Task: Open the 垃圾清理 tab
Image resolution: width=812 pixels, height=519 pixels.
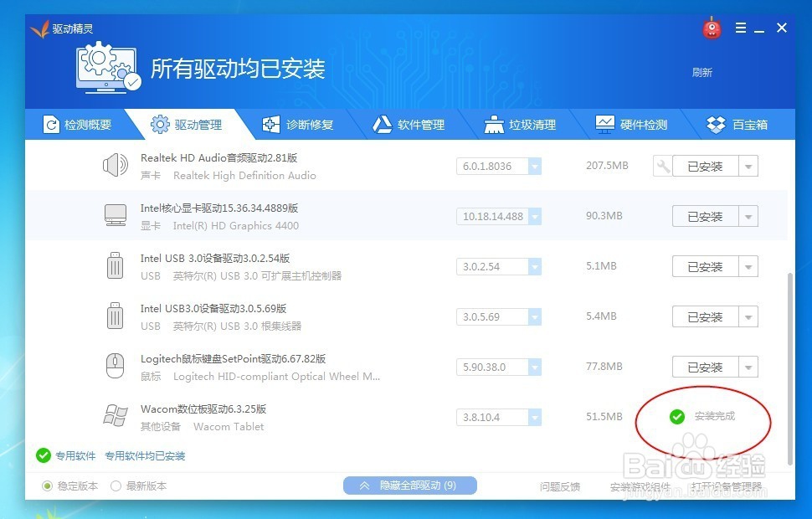Action: point(520,125)
